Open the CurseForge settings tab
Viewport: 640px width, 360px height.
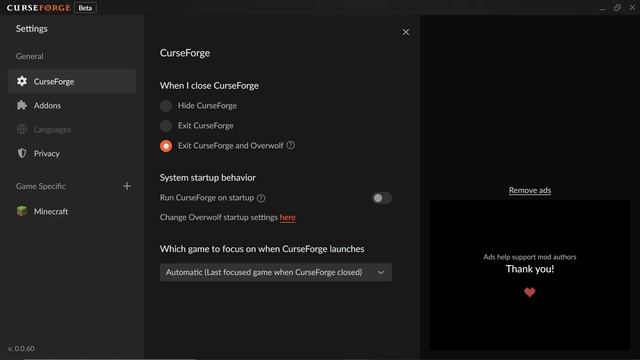click(72, 81)
